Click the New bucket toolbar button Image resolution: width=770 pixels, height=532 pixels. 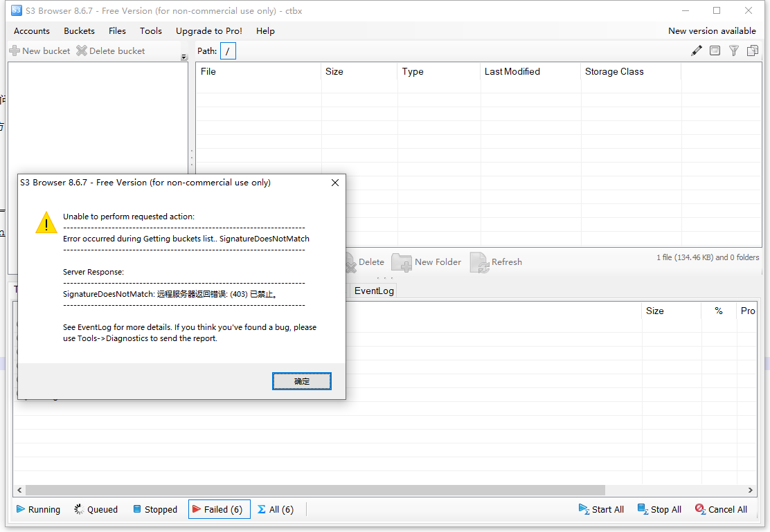(39, 51)
